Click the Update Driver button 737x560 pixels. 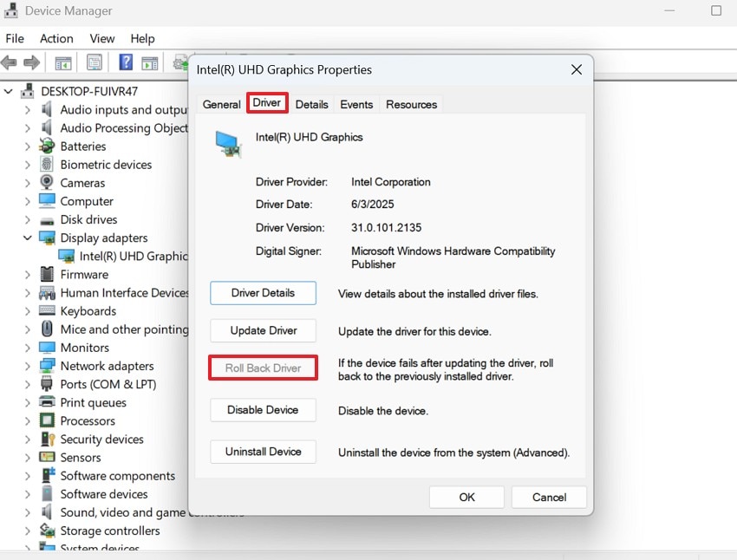pyautogui.click(x=264, y=330)
